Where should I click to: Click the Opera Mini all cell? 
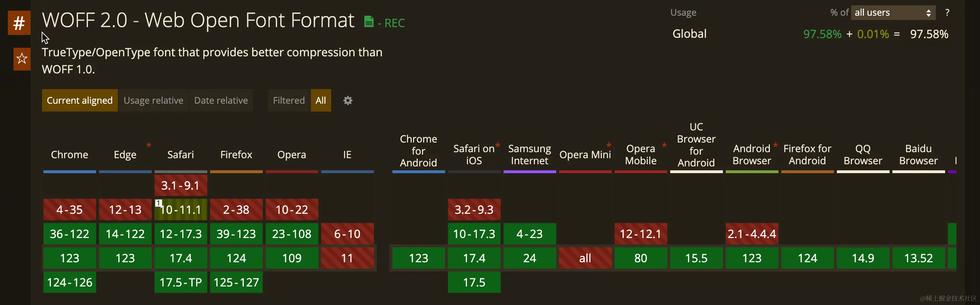[585, 258]
